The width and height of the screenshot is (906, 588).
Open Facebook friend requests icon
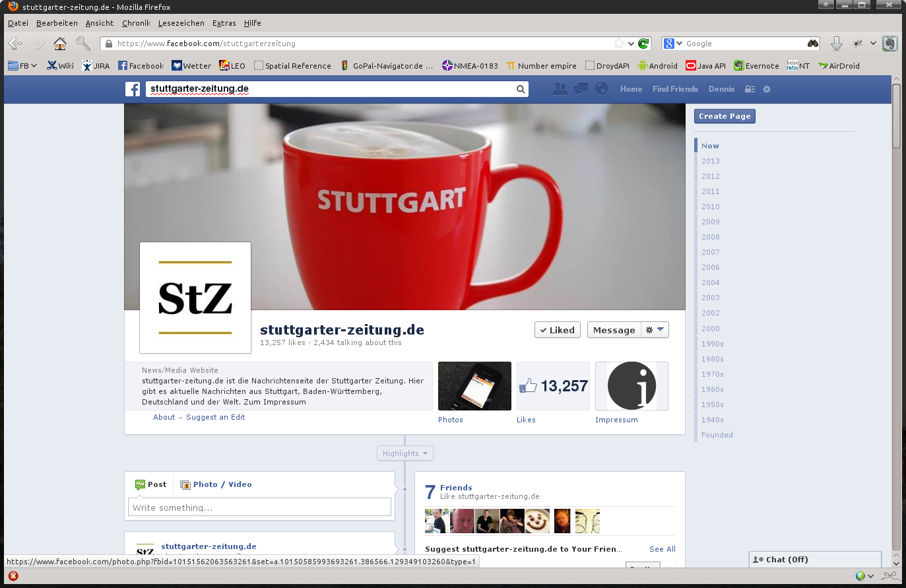tap(560, 89)
